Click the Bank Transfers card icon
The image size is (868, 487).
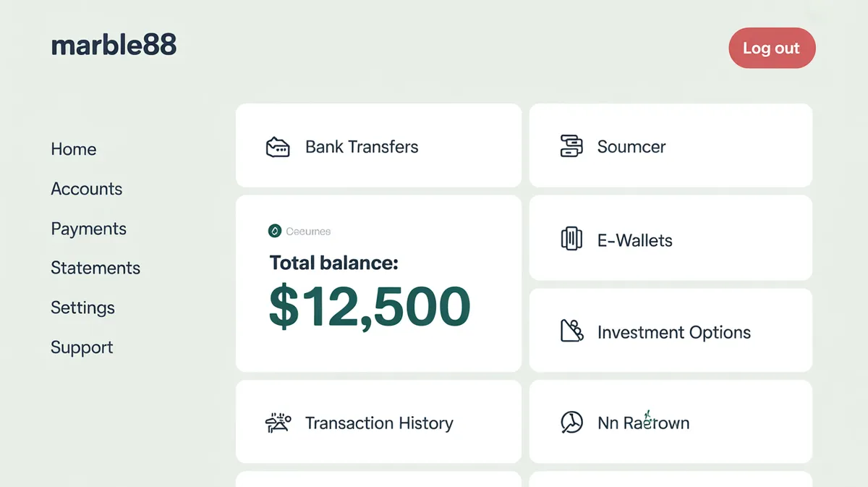click(x=278, y=148)
